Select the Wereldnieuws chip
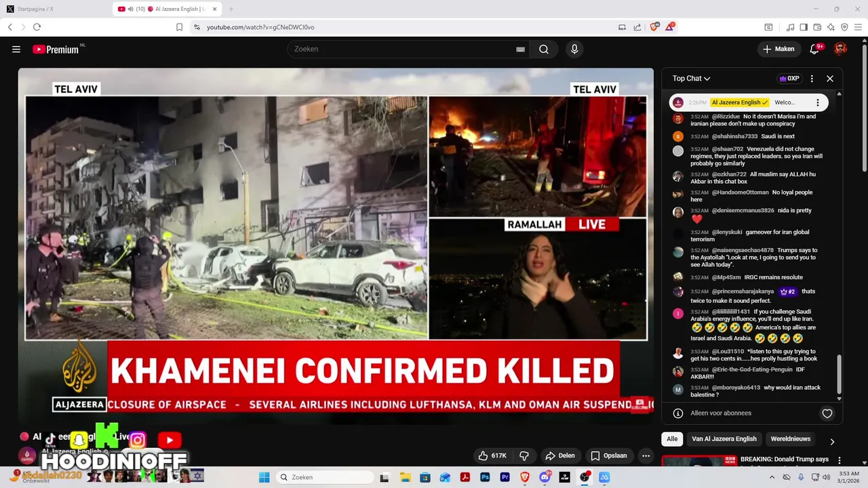868x488 pixels. 790,439
